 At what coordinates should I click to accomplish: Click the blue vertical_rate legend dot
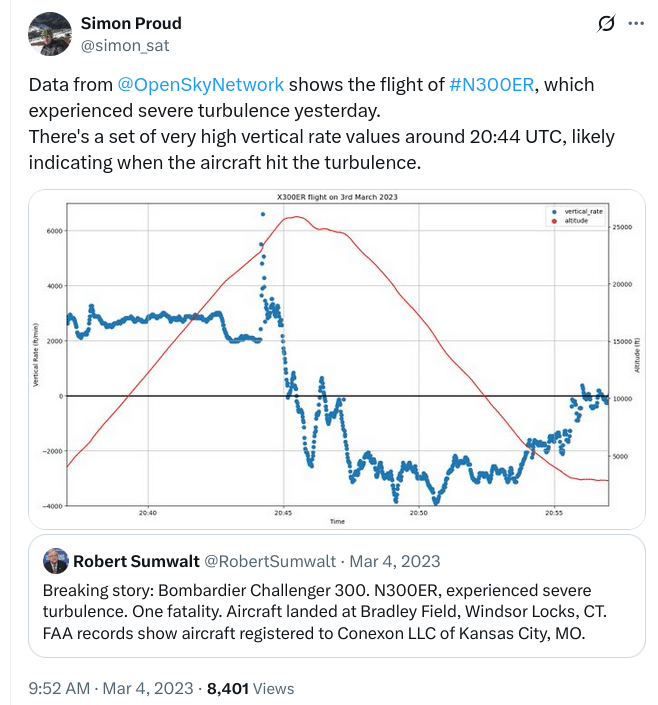coord(554,212)
